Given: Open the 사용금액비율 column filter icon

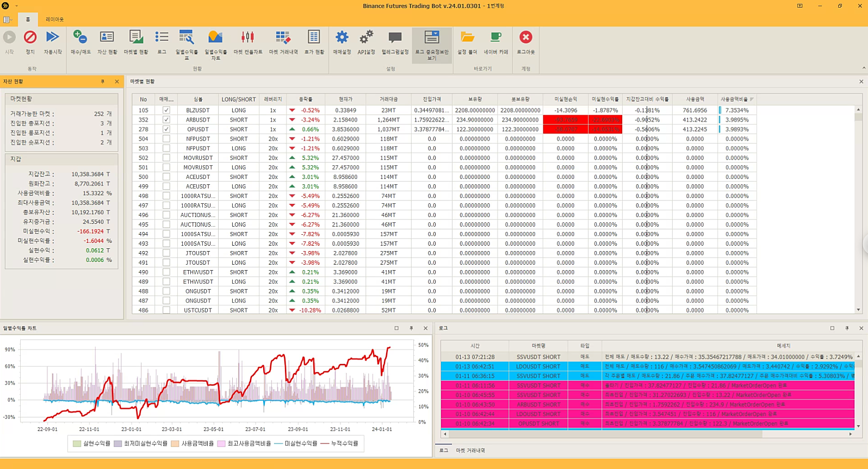Looking at the screenshot, I should pyautogui.click(x=752, y=99).
